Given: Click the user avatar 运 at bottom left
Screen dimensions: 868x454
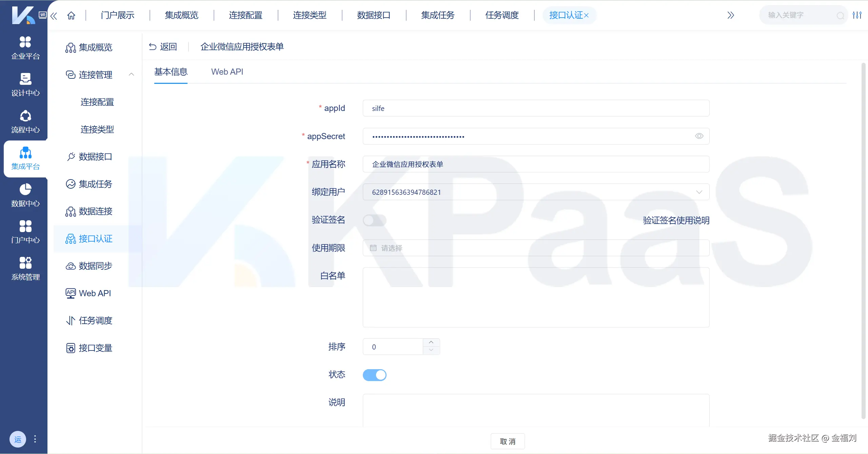Looking at the screenshot, I should (18, 439).
